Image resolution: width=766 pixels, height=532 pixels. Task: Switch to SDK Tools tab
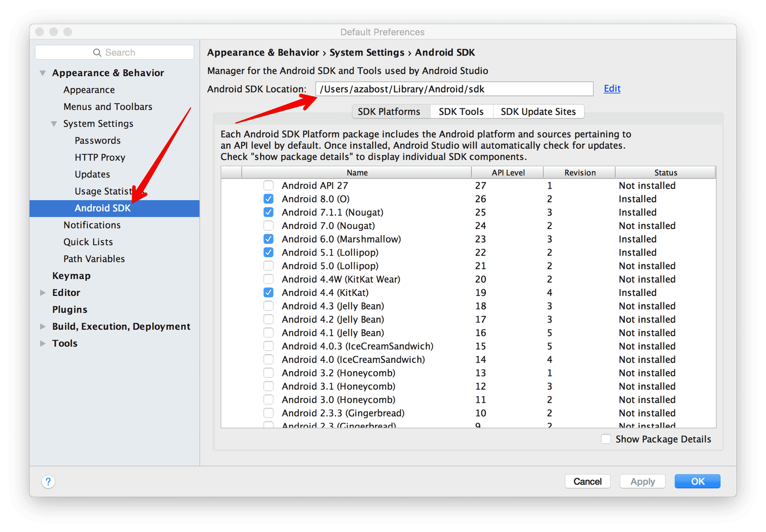coord(461,112)
